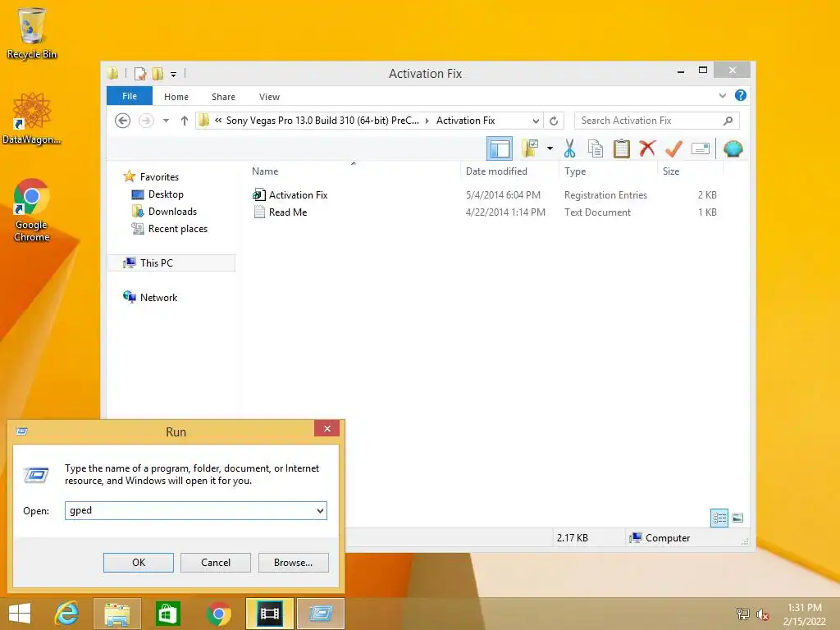Go up one folder level
The width and height of the screenshot is (840, 630).
(185, 121)
